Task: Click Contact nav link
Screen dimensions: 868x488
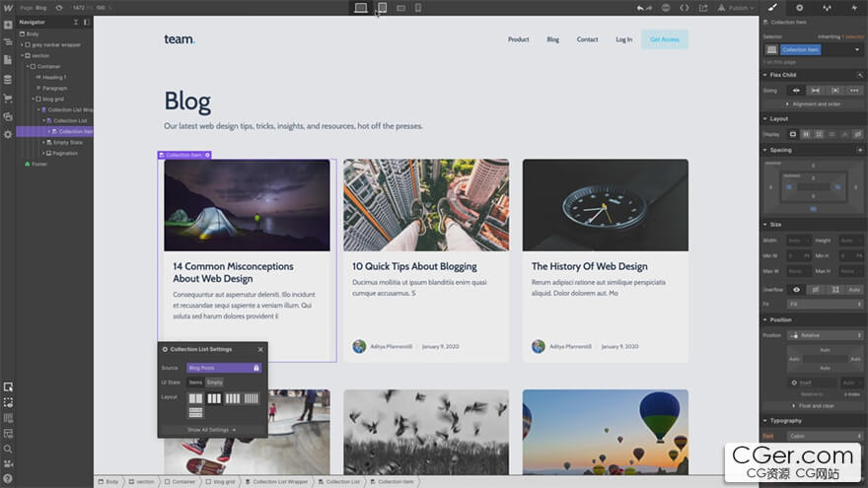Action: 587,39
